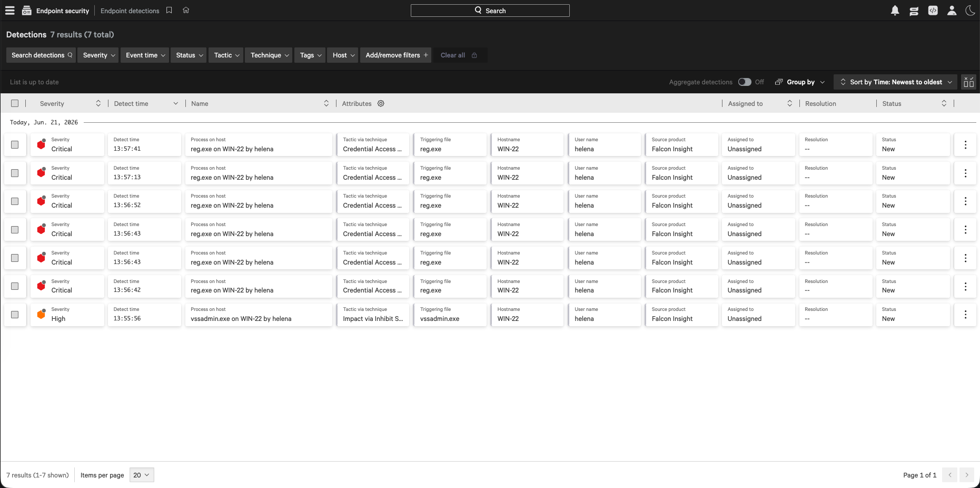This screenshot has height=488, width=980.
Task: Click Unassigned in the 13:57:13 row
Action: (745, 178)
